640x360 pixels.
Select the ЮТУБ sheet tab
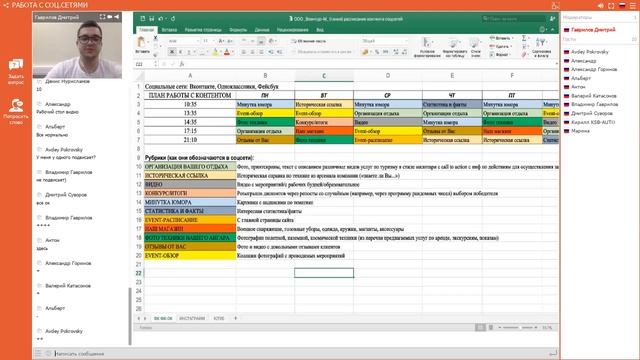(219, 318)
